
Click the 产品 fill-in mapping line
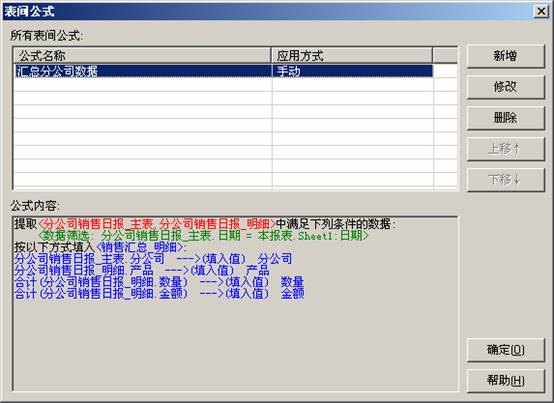point(141,271)
